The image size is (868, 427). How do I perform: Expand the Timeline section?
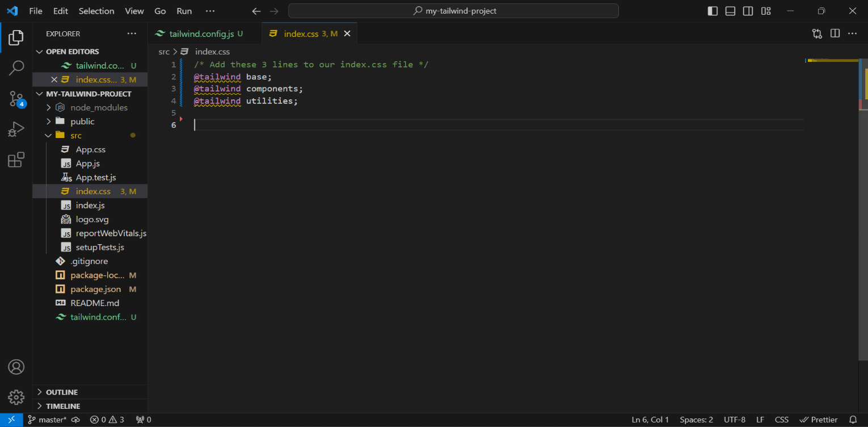tap(90, 406)
